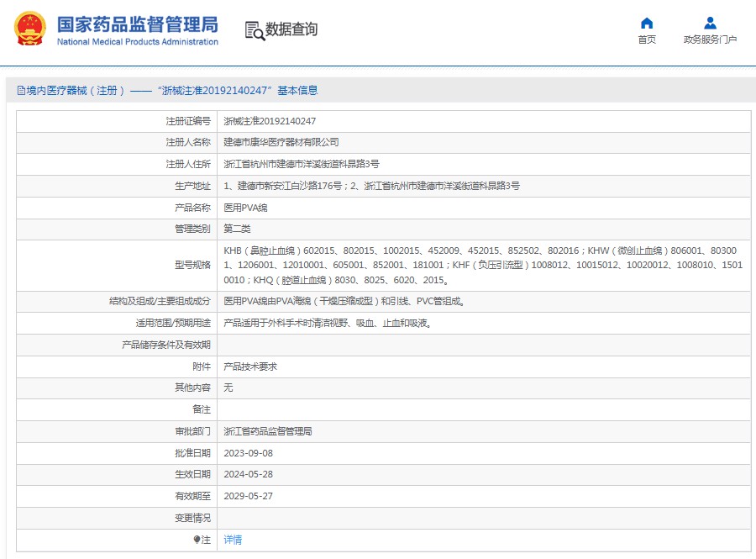Click the product name 医用PVA绵
This screenshot has width=756, height=559.
[x=245, y=208]
